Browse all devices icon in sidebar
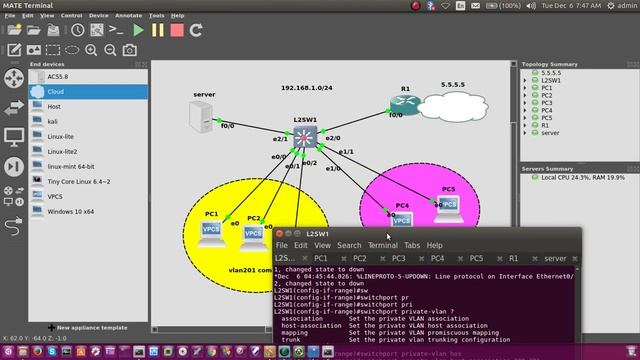Viewport: 640px width, 360px height. tap(14, 196)
